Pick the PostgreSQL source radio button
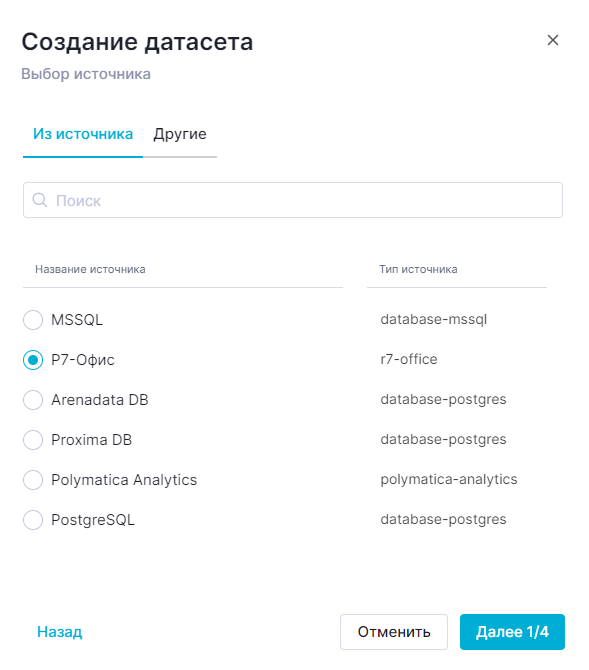This screenshot has width=589, height=670. pyautogui.click(x=33, y=520)
